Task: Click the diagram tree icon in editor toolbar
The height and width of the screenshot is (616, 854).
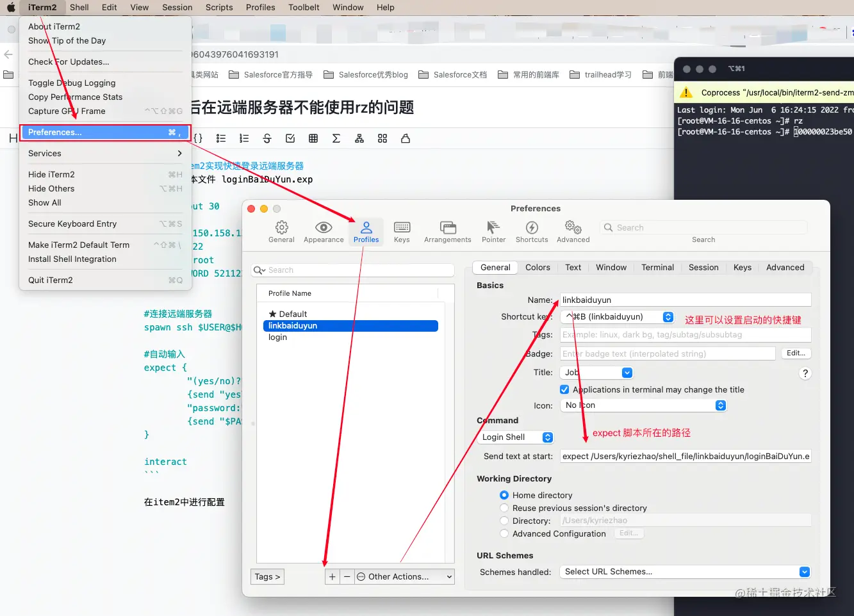Action: point(359,138)
